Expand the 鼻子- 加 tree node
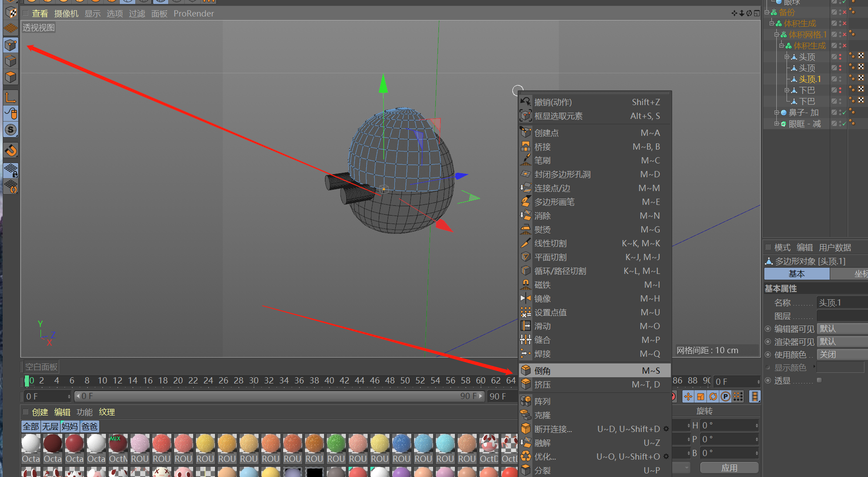 777,113
